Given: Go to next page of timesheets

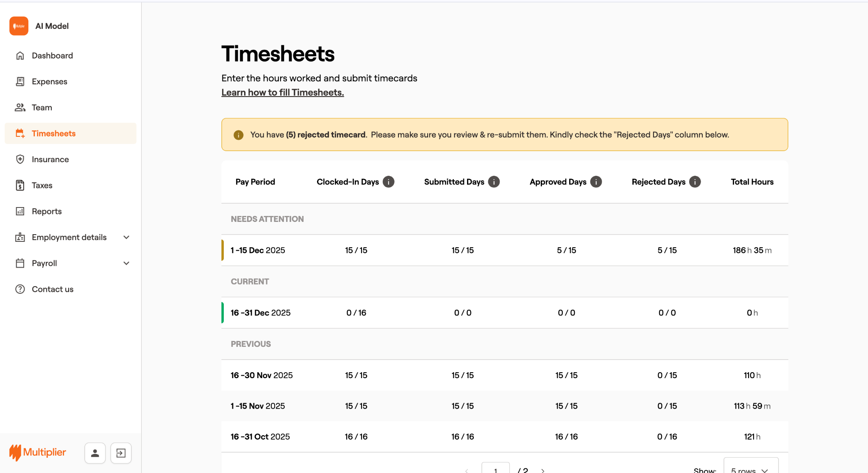Looking at the screenshot, I should 543,470.
